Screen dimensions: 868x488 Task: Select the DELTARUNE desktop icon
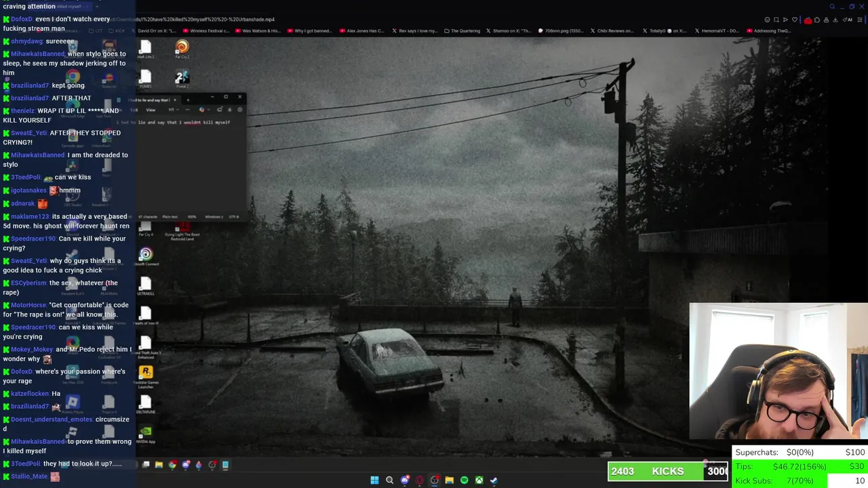click(x=145, y=405)
